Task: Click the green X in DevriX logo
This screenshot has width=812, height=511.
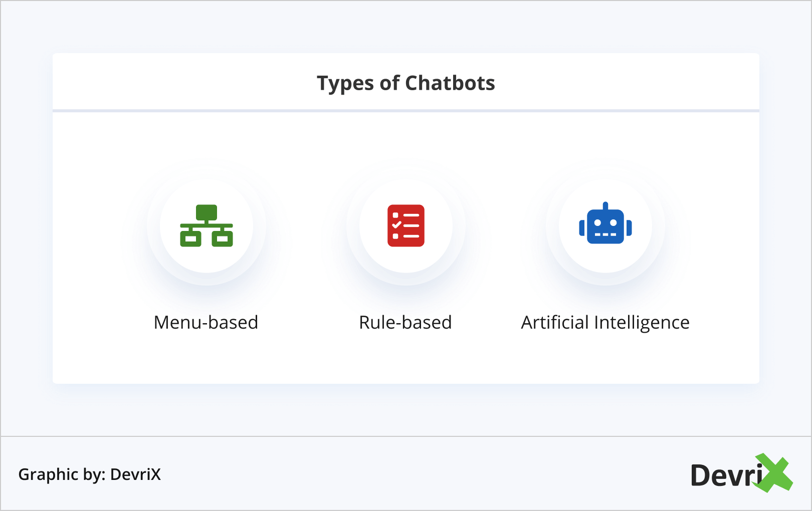Action: point(775,473)
